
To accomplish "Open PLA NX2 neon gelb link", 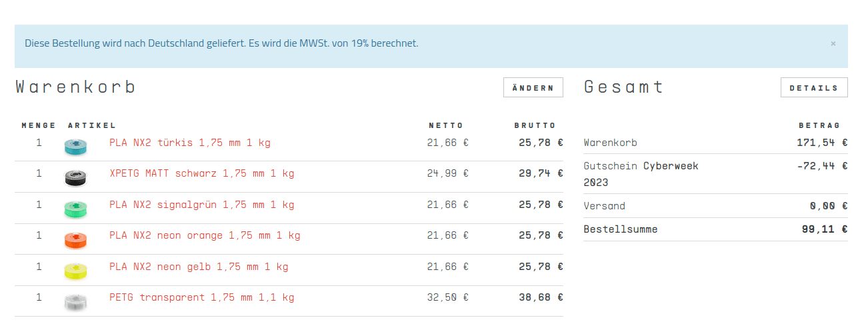I will (199, 267).
